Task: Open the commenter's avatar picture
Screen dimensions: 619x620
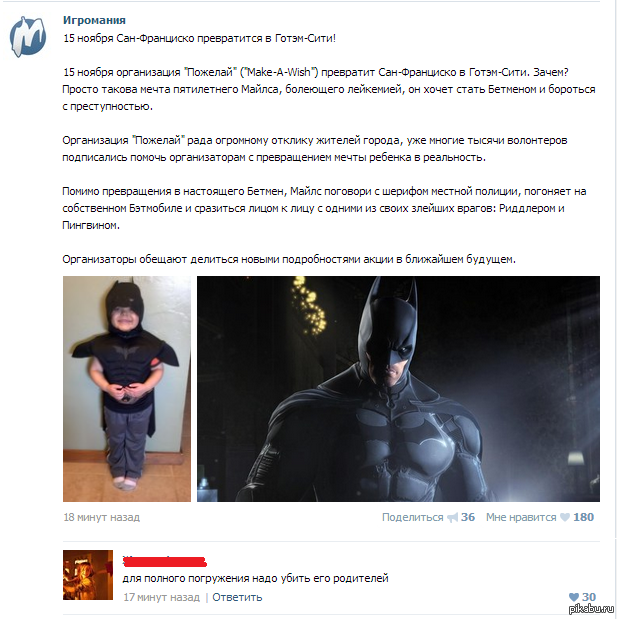Action: pyautogui.click(x=88, y=575)
